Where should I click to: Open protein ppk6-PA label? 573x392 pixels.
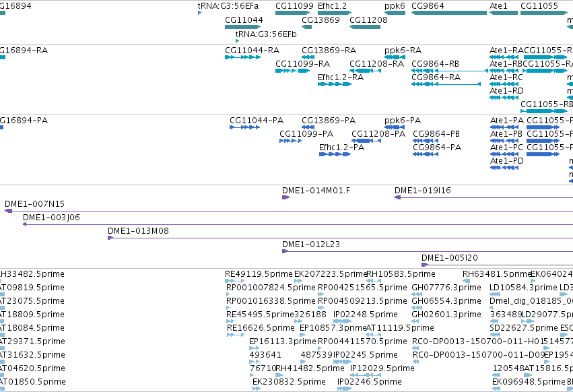[x=403, y=121]
